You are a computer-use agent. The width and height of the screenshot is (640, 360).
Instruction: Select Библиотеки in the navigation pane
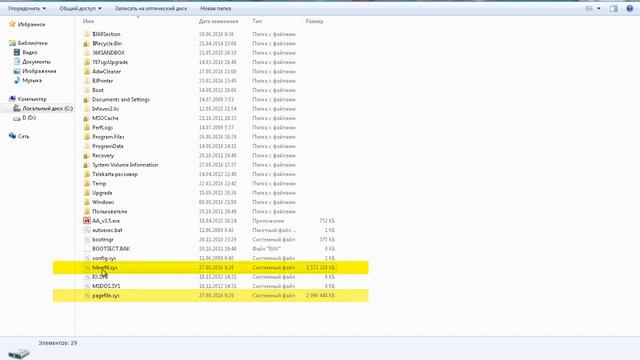tap(33, 43)
